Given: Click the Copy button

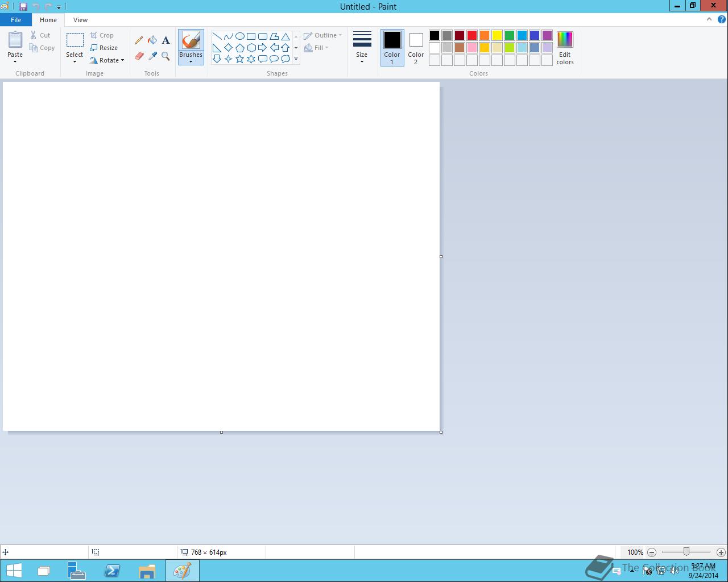Looking at the screenshot, I should [43, 48].
